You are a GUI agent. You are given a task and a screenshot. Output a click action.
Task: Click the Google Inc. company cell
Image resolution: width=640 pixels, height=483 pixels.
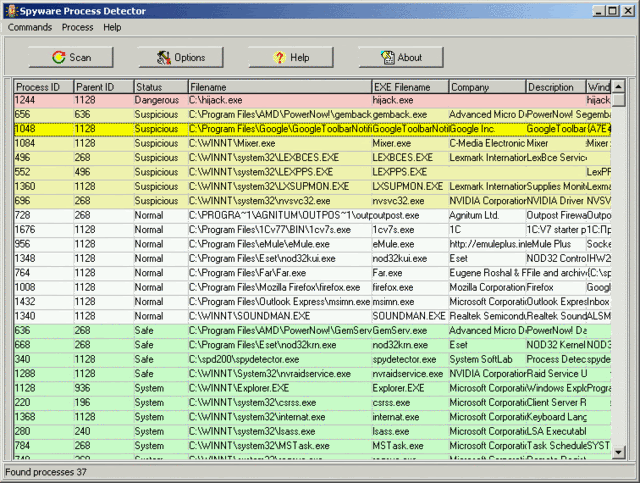point(487,129)
